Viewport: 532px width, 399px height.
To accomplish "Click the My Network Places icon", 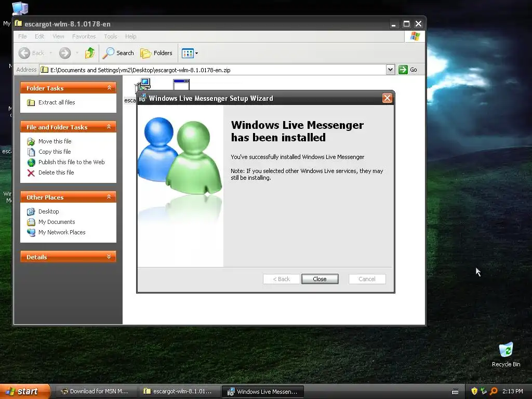I will (x=31, y=232).
